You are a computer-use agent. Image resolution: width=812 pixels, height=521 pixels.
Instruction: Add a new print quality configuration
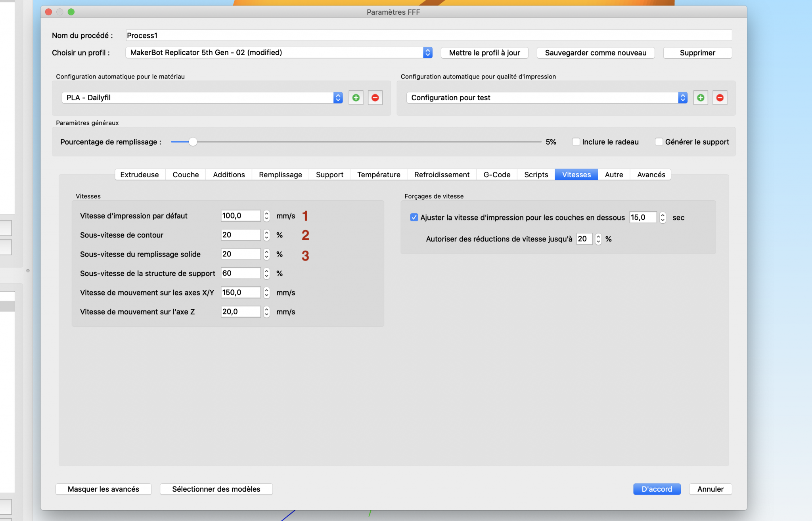click(701, 98)
